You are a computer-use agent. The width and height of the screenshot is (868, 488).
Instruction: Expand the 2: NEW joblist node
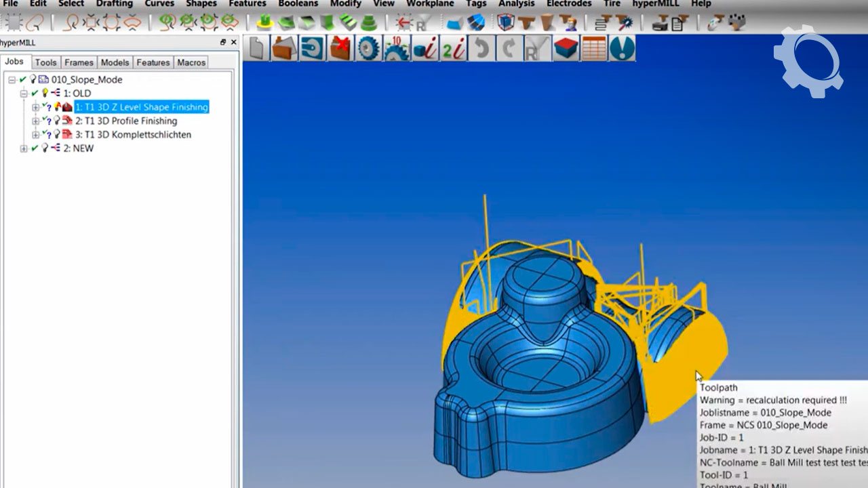[x=24, y=148]
